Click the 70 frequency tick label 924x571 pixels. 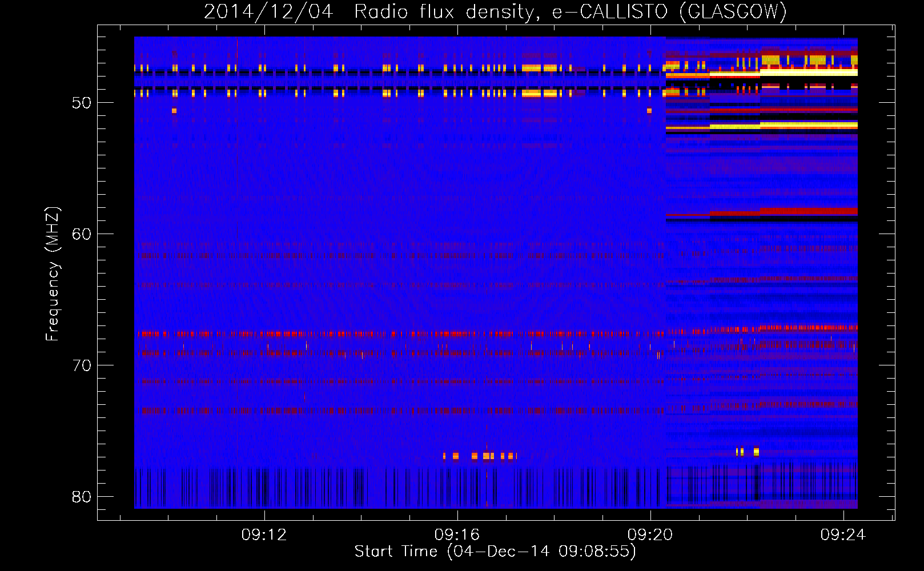(x=82, y=365)
